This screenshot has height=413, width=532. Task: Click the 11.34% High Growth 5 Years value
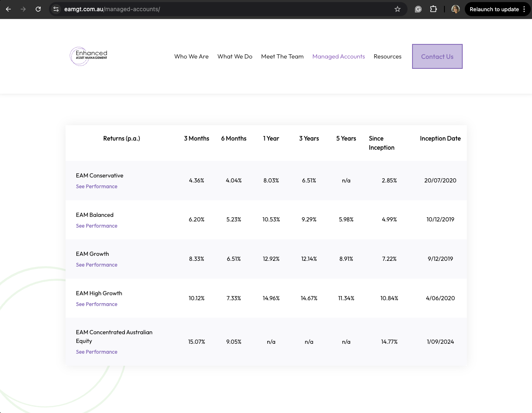pos(346,299)
